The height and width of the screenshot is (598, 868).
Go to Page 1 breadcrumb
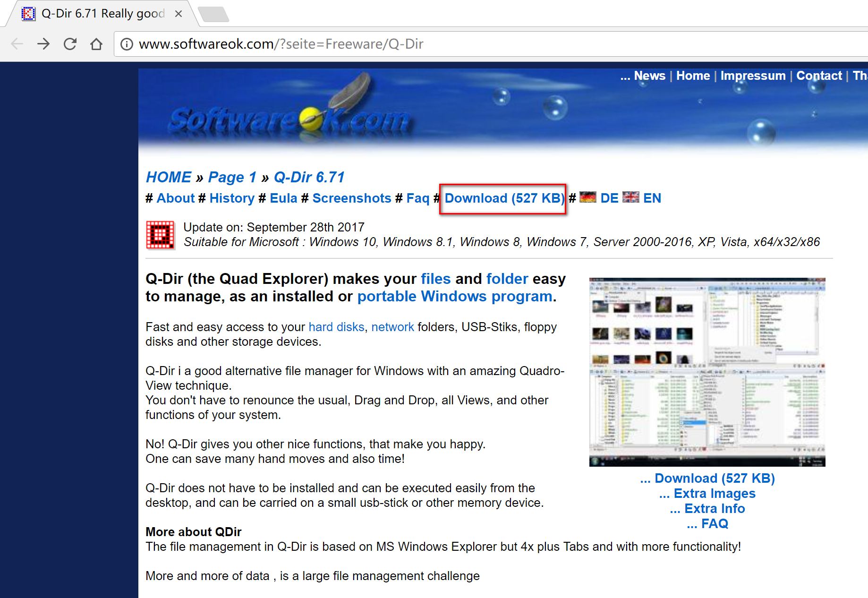tap(232, 177)
